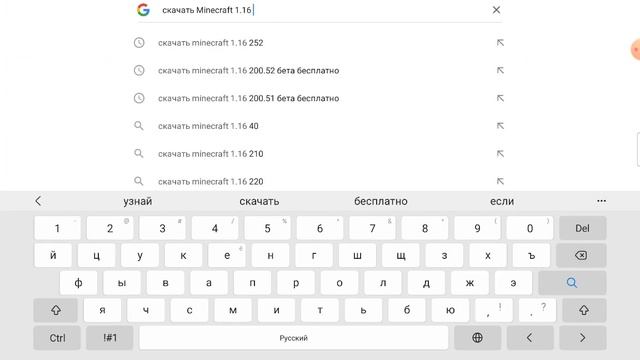Viewport: 640px width, 360px height.
Task: Tap the letter г key
Action: [314, 256]
